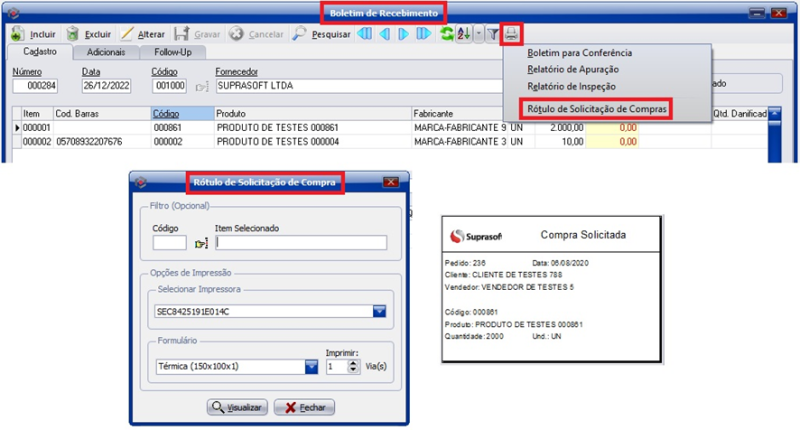Expand the Formulário Térmica dropdown
The width and height of the screenshot is (800, 430).
click(311, 367)
